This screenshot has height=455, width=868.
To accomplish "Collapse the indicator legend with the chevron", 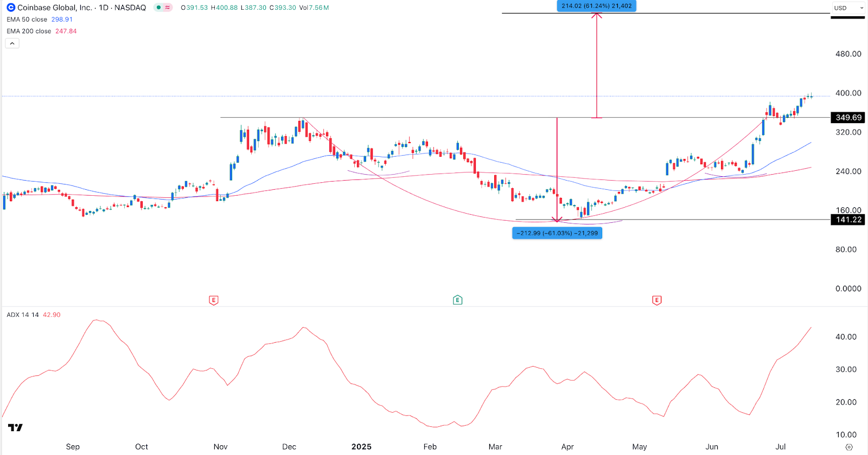I will (x=12, y=43).
